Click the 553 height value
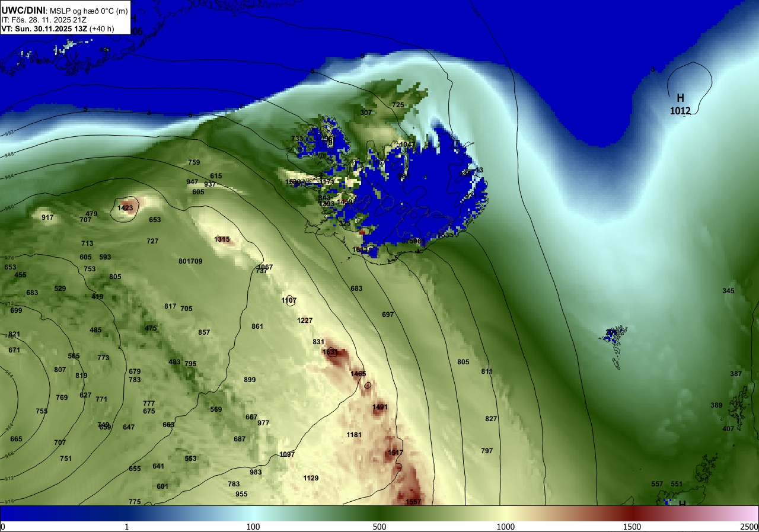 [x=190, y=459]
